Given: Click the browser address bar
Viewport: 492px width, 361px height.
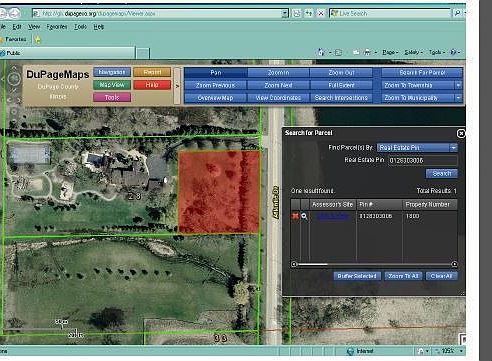Looking at the screenshot, I should (160, 13).
